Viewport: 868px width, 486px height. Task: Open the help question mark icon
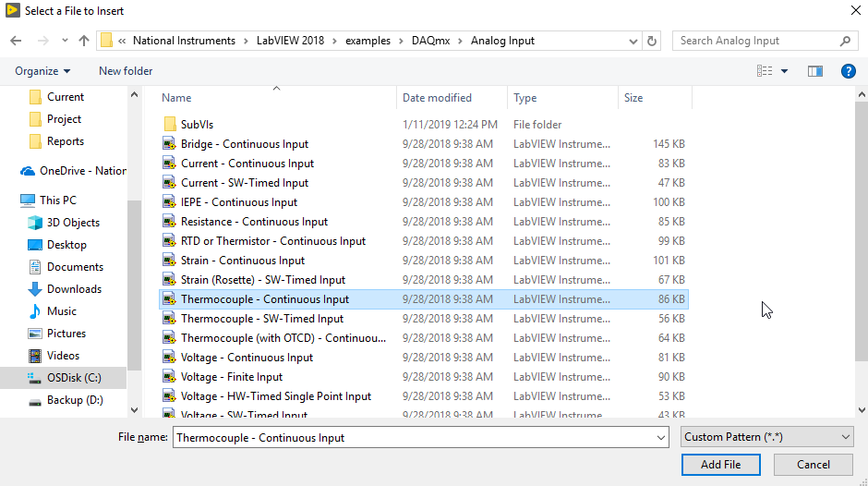click(848, 71)
